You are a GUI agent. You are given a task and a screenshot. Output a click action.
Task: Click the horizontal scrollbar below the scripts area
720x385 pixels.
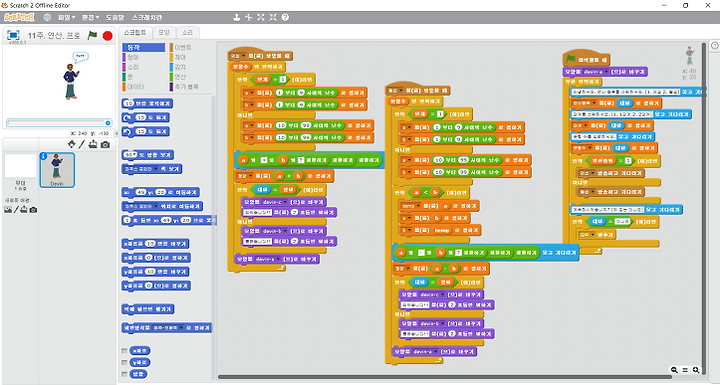(x=444, y=377)
